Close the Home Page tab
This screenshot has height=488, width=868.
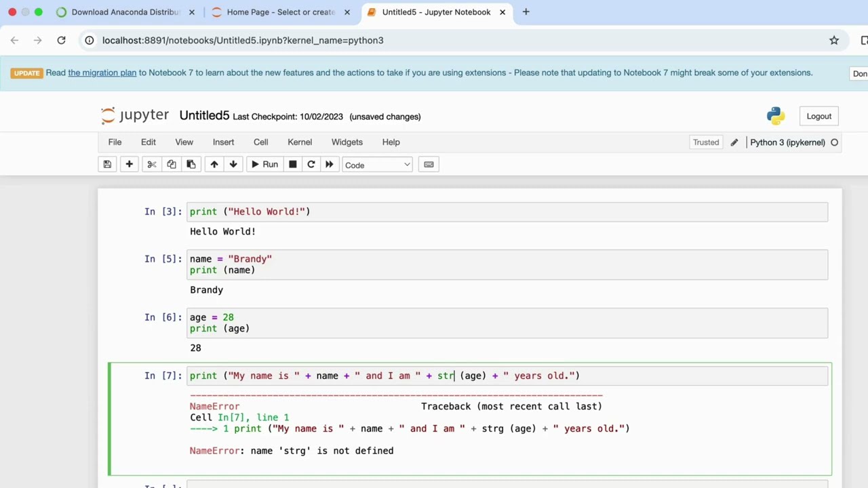pyautogui.click(x=347, y=12)
